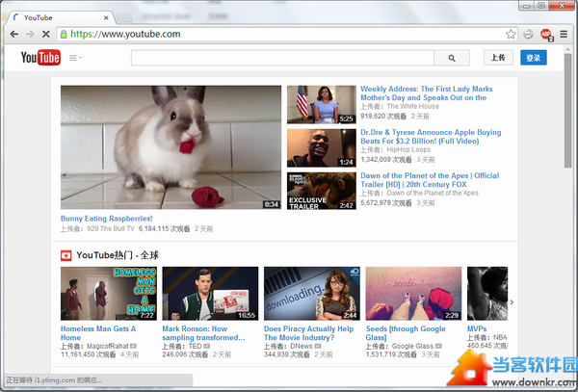578x392 pixels.
Task: Open the YouTube热门 - 全球 section heading
Action: tap(118, 255)
